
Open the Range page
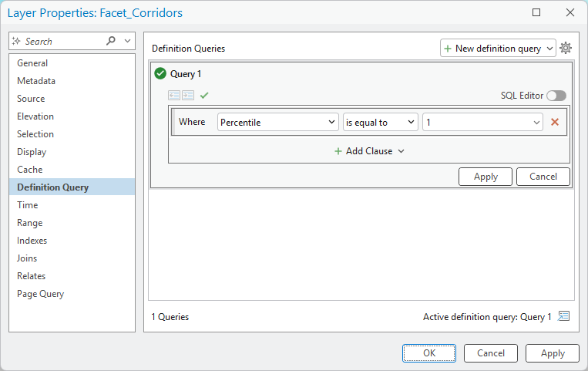tap(72, 223)
